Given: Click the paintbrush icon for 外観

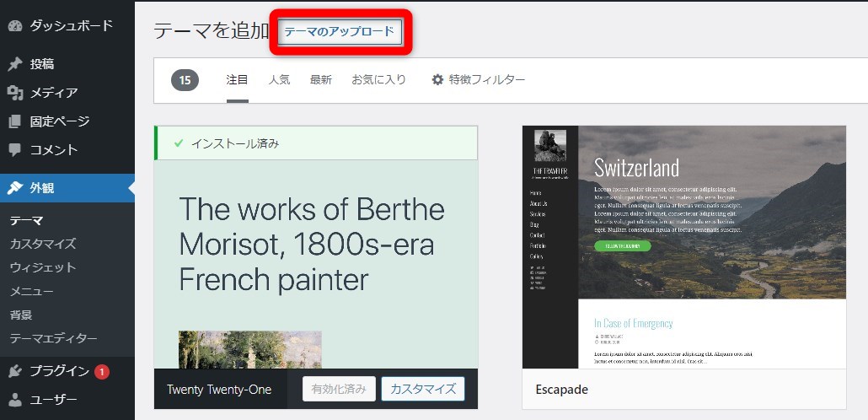Looking at the screenshot, I should 15,188.
